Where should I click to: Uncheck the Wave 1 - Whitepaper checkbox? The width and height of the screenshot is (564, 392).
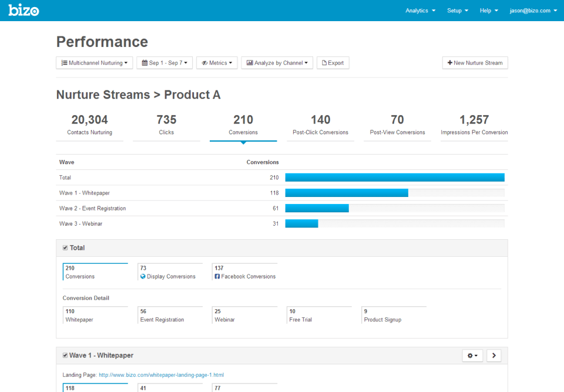pyautogui.click(x=65, y=356)
